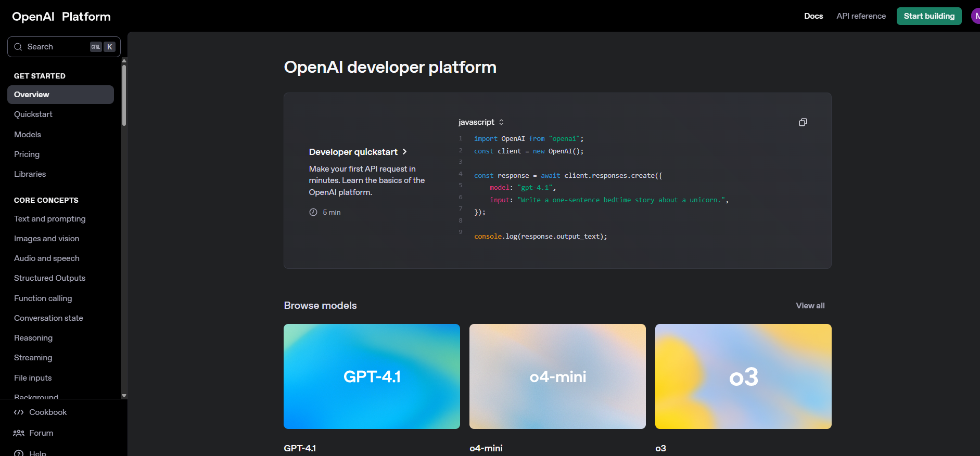Screen dimensions: 980x456
Task: Open Streaming in the sidebar
Action: click(x=33, y=358)
